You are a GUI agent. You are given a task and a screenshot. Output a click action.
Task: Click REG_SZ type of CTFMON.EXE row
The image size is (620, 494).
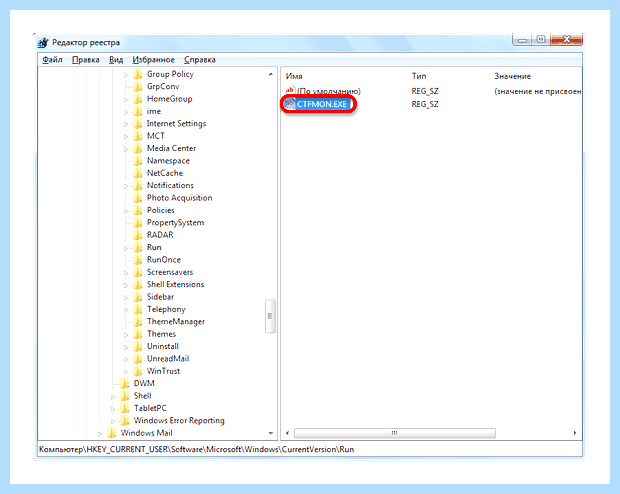point(425,104)
